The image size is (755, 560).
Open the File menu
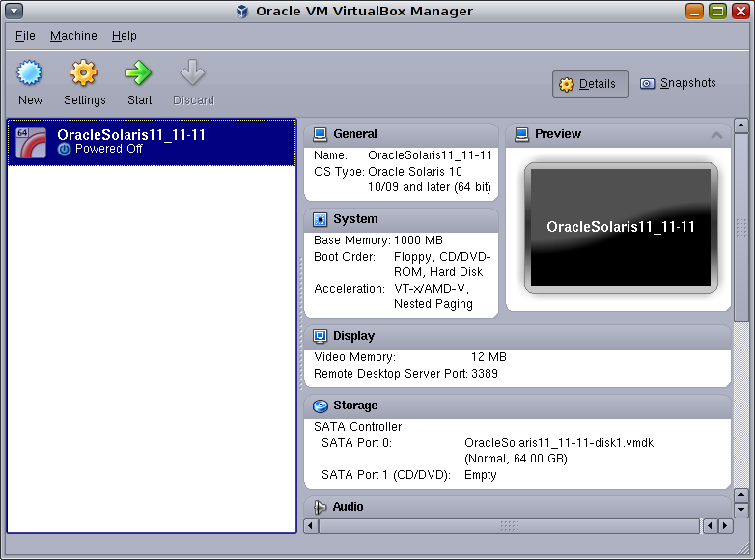[25, 36]
